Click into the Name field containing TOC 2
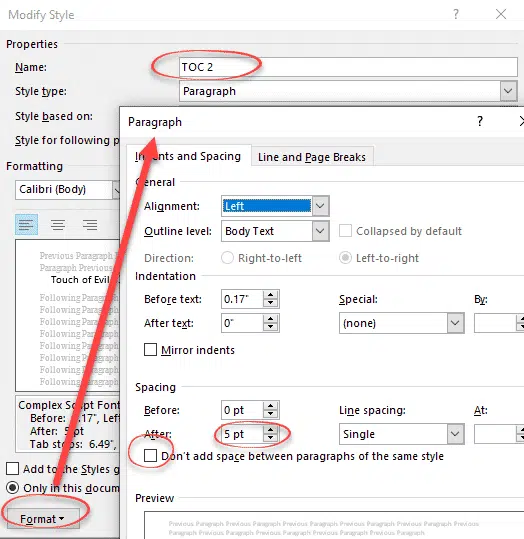The height and width of the screenshot is (539, 524). coord(348,67)
